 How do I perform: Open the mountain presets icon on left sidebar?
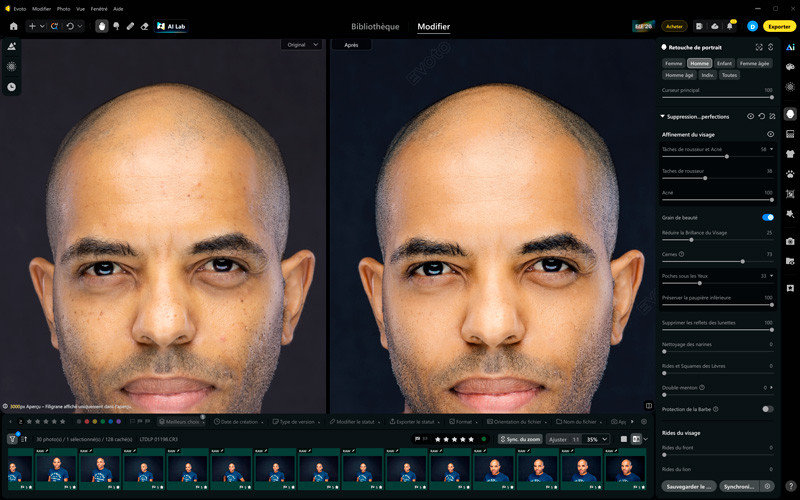coord(11,46)
